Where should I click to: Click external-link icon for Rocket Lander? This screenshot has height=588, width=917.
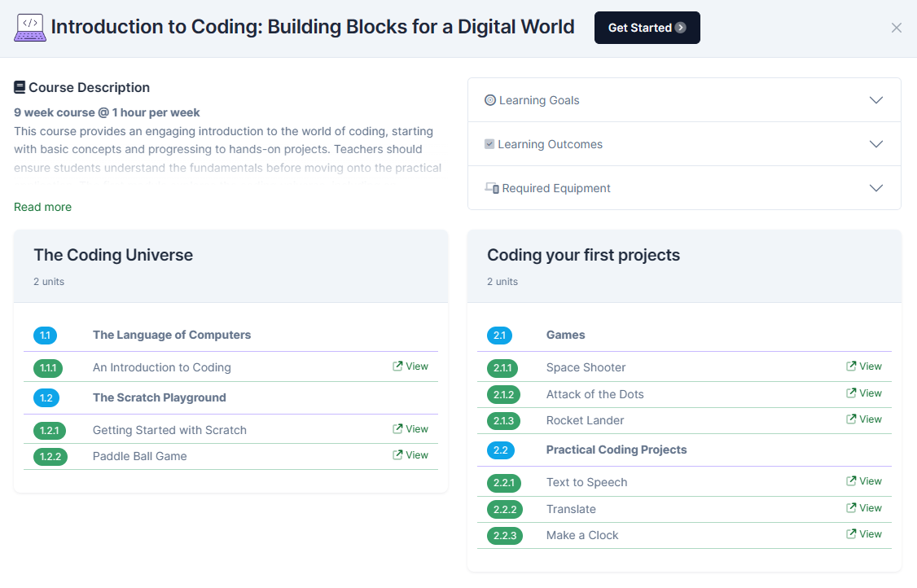pyautogui.click(x=851, y=419)
